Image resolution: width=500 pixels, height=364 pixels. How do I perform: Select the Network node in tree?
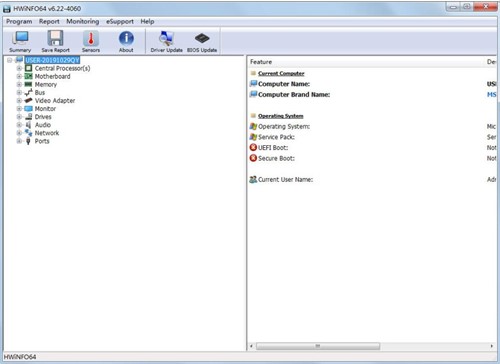(47, 133)
